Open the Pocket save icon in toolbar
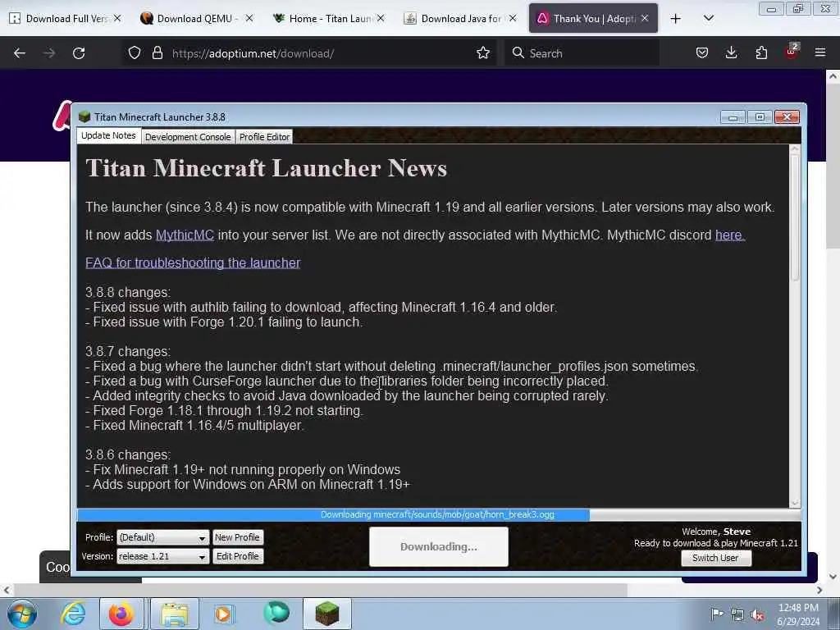The width and height of the screenshot is (840, 630). tap(702, 53)
